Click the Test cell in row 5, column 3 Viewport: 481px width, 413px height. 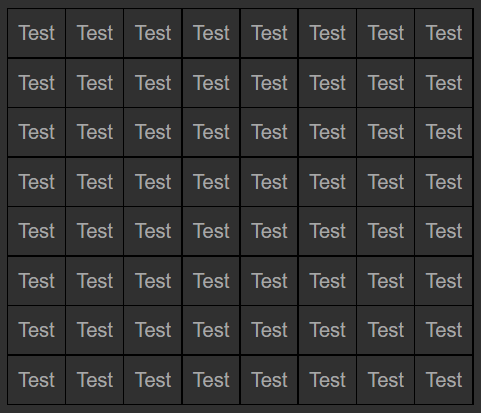[153, 231]
